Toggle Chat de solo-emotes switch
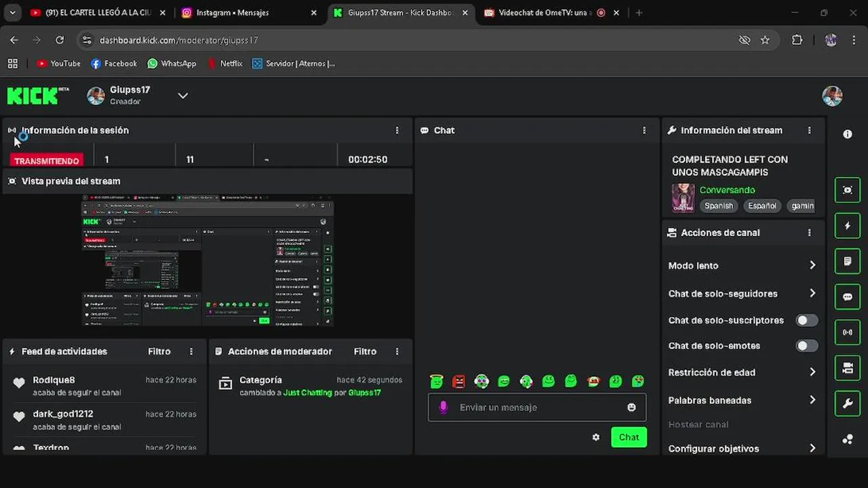Image resolution: width=868 pixels, height=488 pixels. click(806, 346)
